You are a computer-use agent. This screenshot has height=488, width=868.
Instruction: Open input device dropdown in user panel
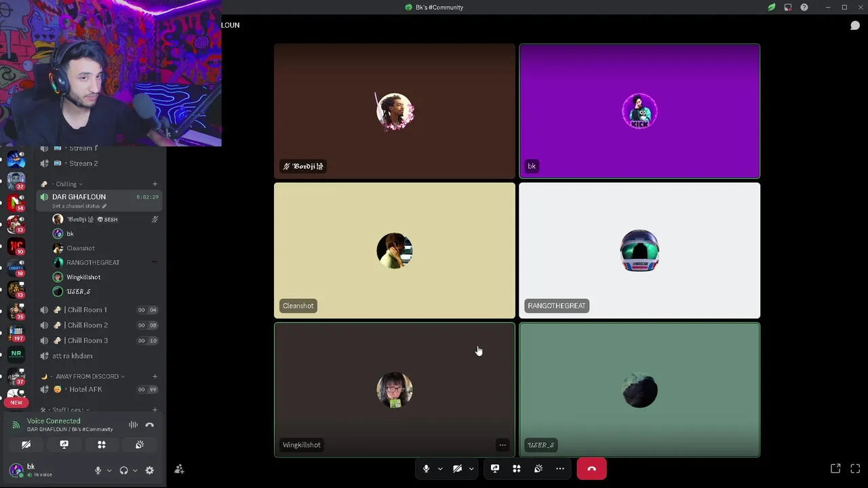[109, 470]
